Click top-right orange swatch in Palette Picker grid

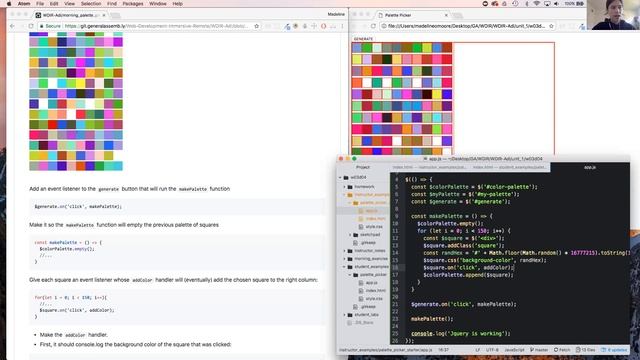[x=447, y=48]
